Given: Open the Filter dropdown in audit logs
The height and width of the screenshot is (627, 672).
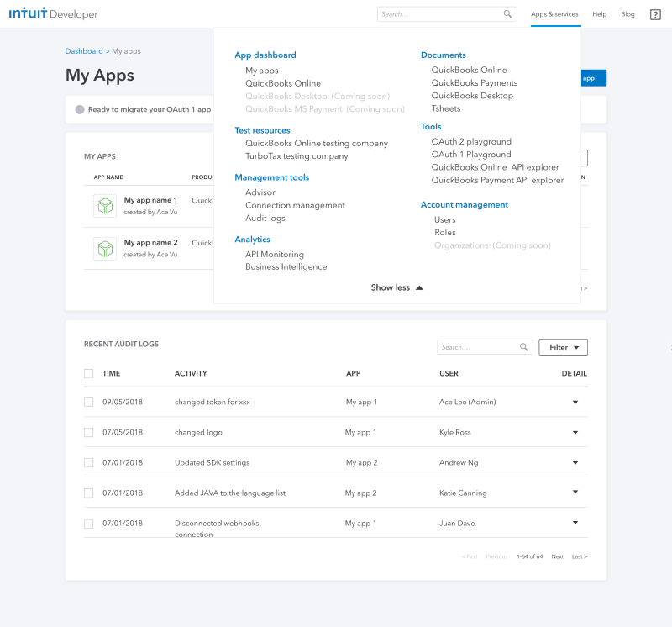Looking at the screenshot, I should click(563, 347).
